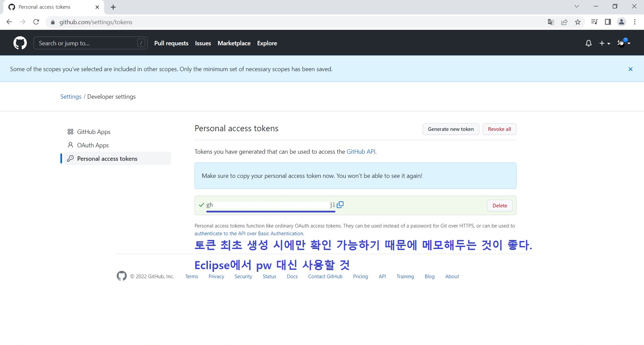Open Security in the footer
Screen dimensions: 644x345
[243, 277]
